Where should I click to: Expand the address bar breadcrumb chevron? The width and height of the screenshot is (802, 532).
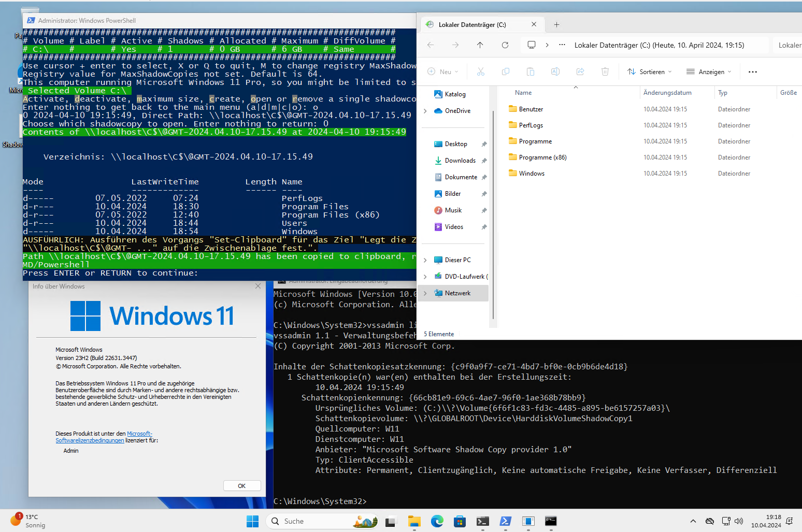[547, 45]
